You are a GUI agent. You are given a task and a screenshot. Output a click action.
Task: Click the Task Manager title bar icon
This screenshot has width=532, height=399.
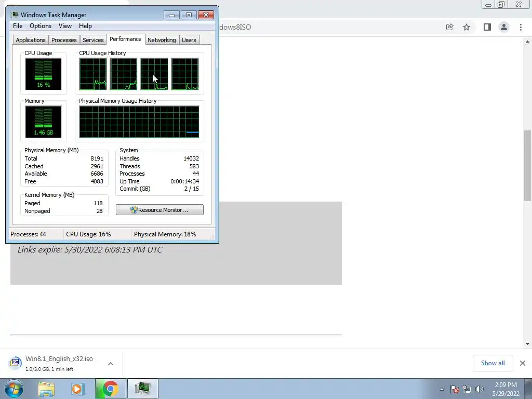tap(14, 15)
